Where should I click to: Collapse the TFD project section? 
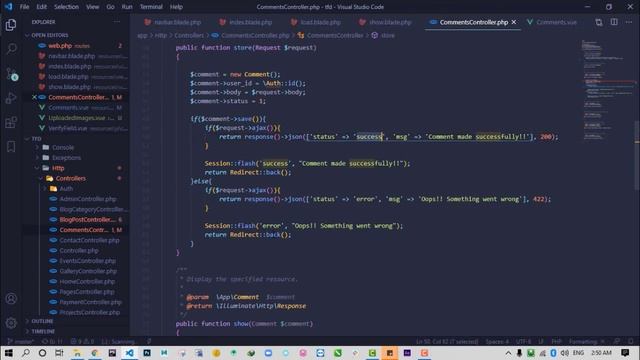[37, 139]
